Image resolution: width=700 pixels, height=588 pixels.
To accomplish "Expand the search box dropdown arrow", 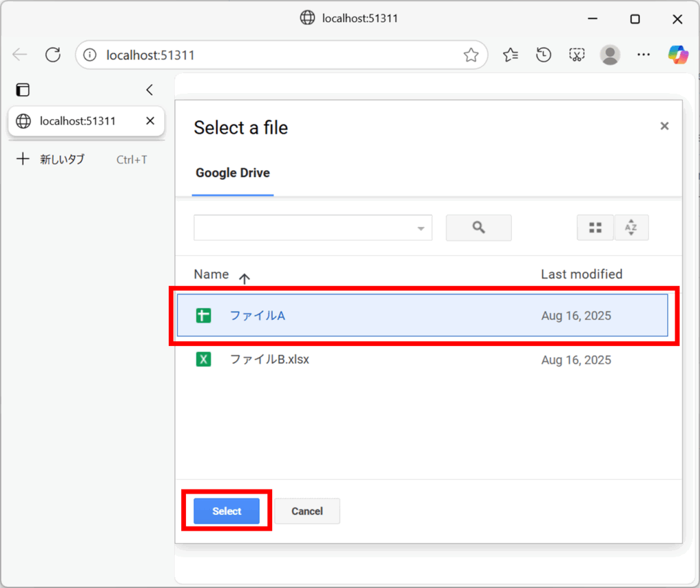I will pyautogui.click(x=421, y=228).
